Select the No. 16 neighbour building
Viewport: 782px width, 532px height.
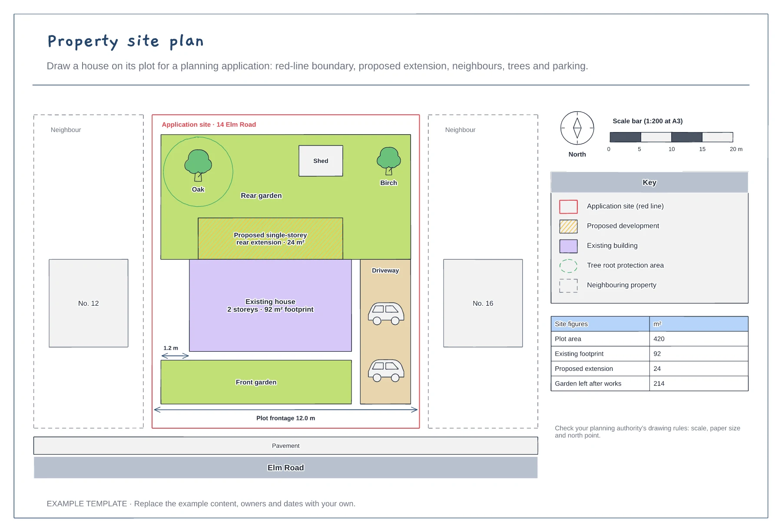tap(483, 303)
